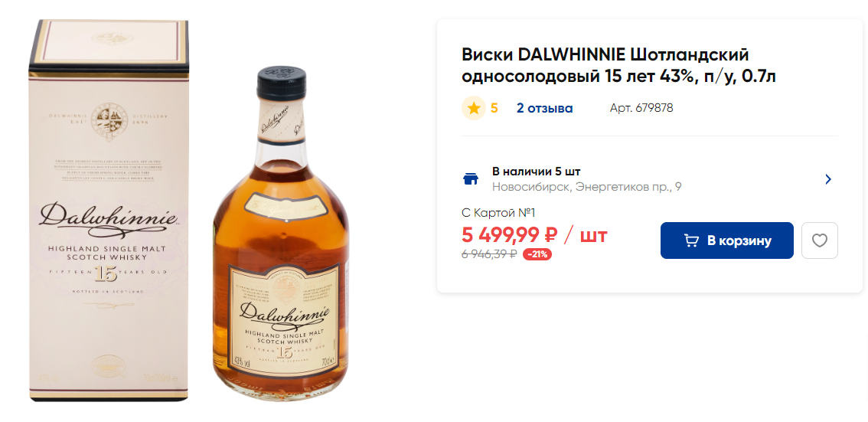Click the article number Арт. 679878
This screenshot has height=422, width=868.
(x=641, y=108)
